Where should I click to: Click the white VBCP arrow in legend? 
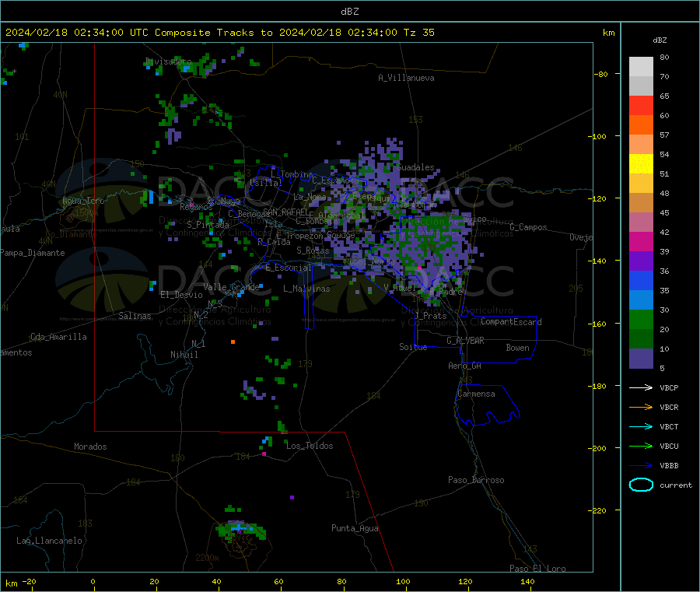coord(641,387)
